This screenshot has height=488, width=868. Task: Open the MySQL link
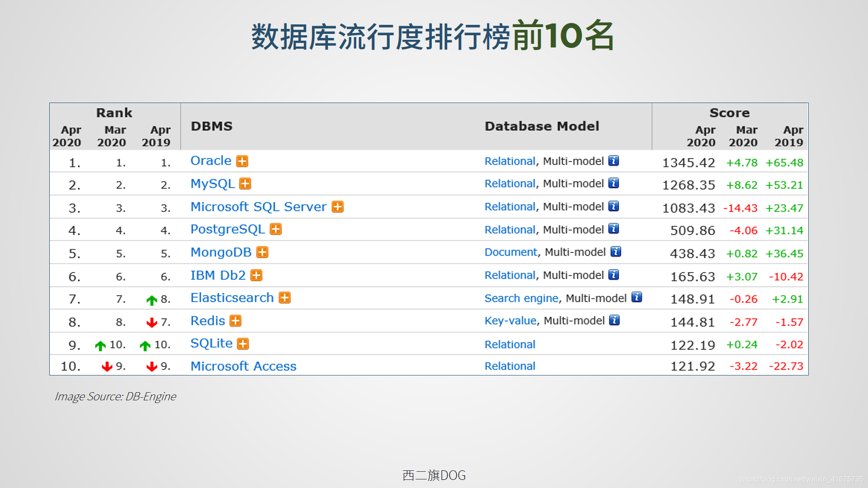tap(212, 184)
